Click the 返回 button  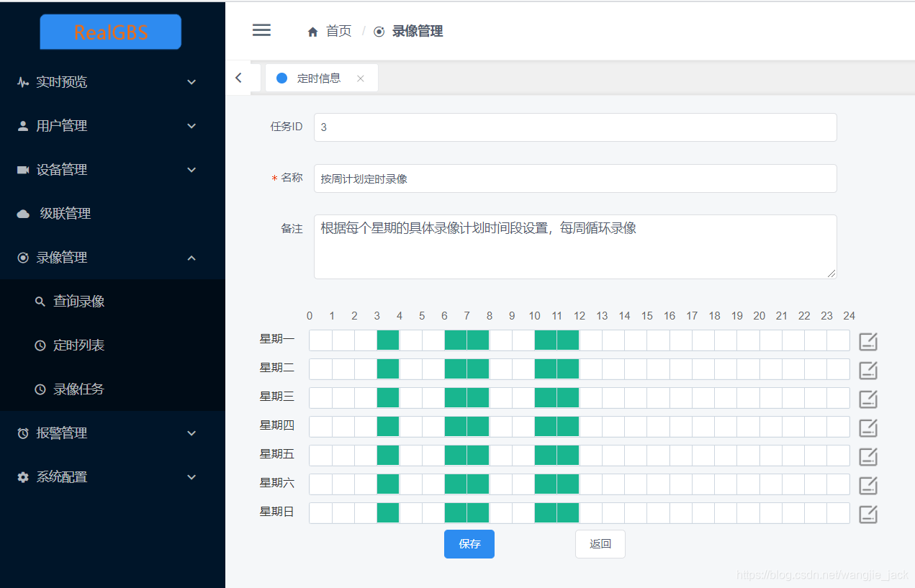tap(600, 544)
